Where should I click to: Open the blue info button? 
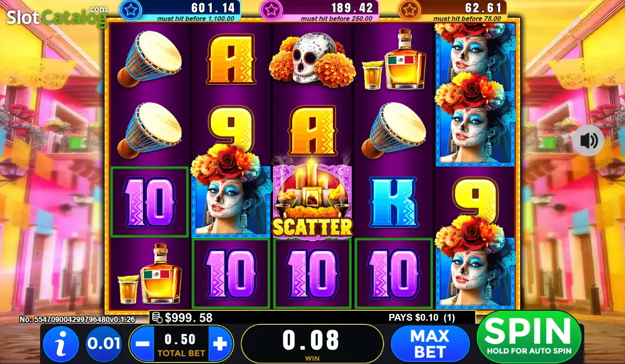pyautogui.click(x=61, y=344)
